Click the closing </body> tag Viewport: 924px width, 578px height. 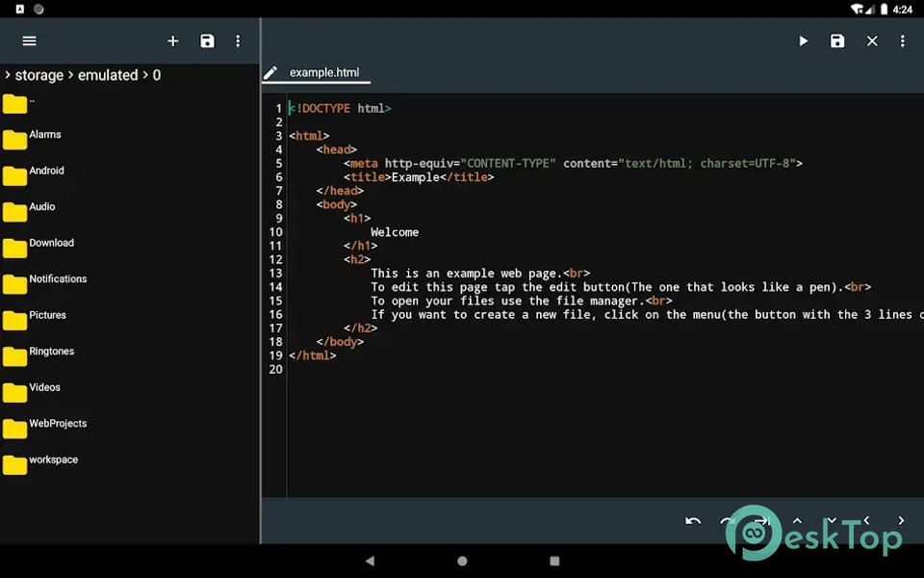tap(340, 342)
